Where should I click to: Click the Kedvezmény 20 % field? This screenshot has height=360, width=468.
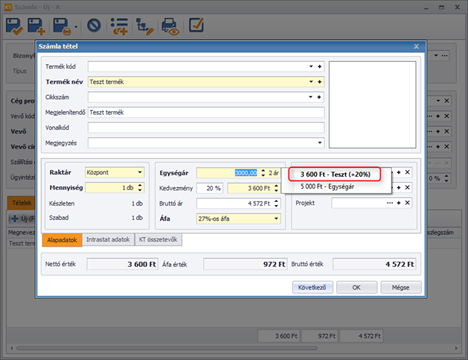pyautogui.click(x=210, y=188)
